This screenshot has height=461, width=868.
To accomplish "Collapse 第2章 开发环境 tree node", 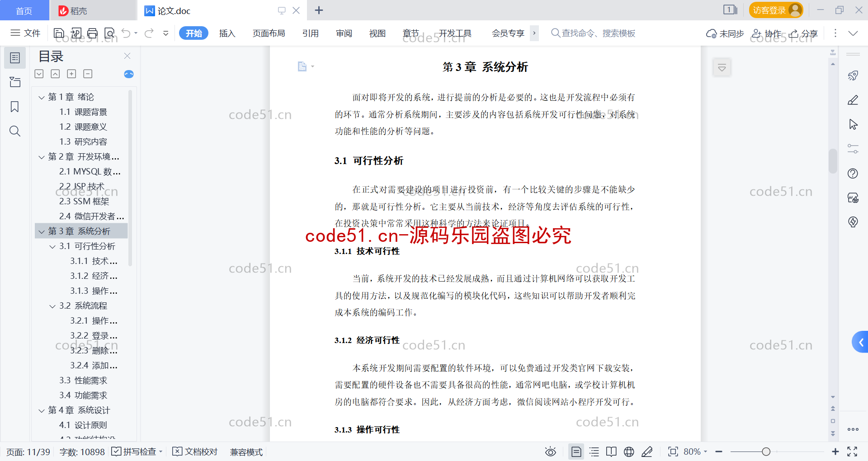I will click(42, 157).
